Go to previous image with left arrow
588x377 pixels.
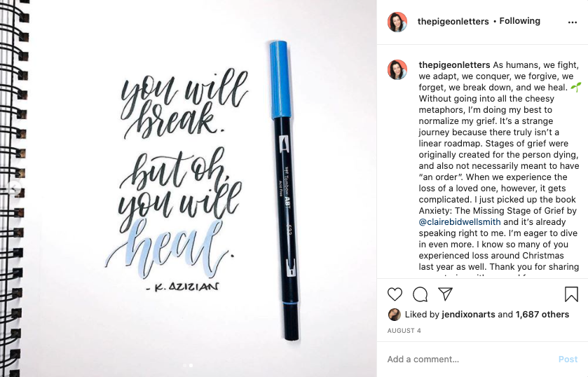pos(14,188)
